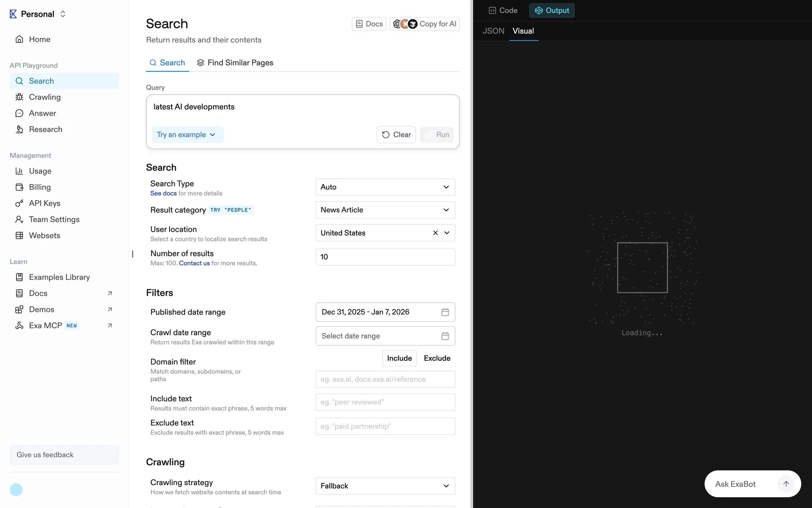Viewport: 812px width, 508px height.
Task: Select Include domain filter mode
Action: (399, 358)
